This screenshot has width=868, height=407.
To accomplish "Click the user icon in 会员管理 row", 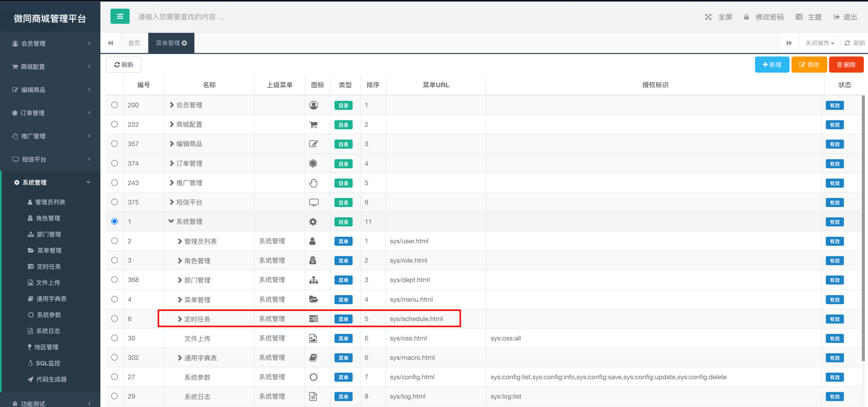I will (x=314, y=105).
